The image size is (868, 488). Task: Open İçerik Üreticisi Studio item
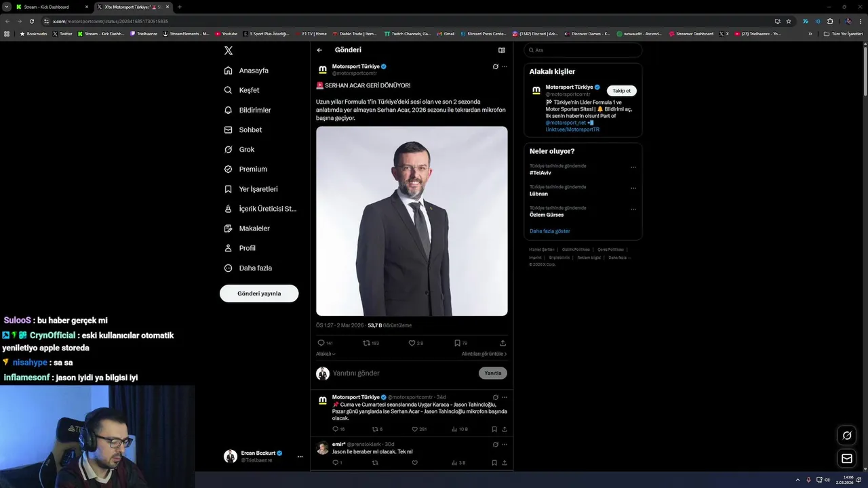[260, 209]
